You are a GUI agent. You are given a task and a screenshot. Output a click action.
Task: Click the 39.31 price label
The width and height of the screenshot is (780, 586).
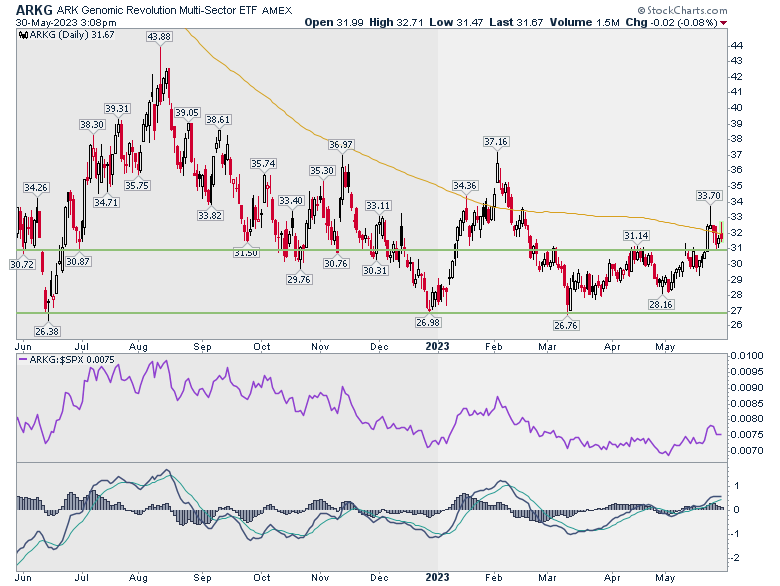coord(117,108)
